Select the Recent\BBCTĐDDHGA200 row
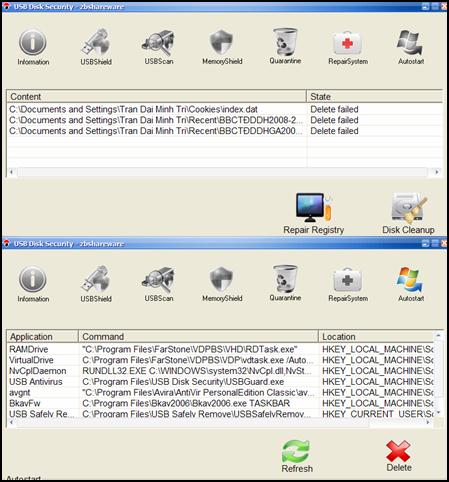 (224, 131)
